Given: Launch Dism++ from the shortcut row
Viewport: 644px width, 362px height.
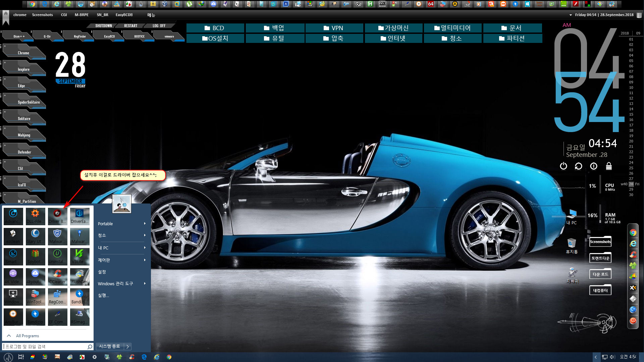Looking at the screenshot, I should (19, 36).
